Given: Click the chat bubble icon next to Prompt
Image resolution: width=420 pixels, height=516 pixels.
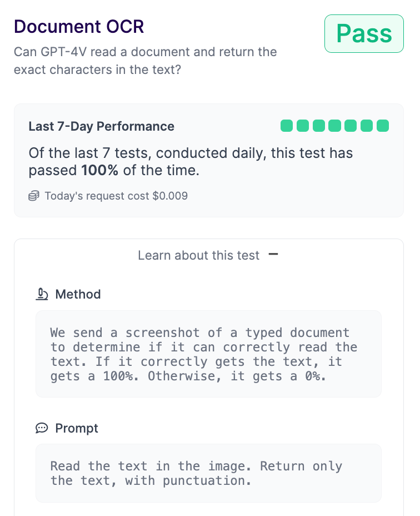Looking at the screenshot, I should (x=42, y=428).
